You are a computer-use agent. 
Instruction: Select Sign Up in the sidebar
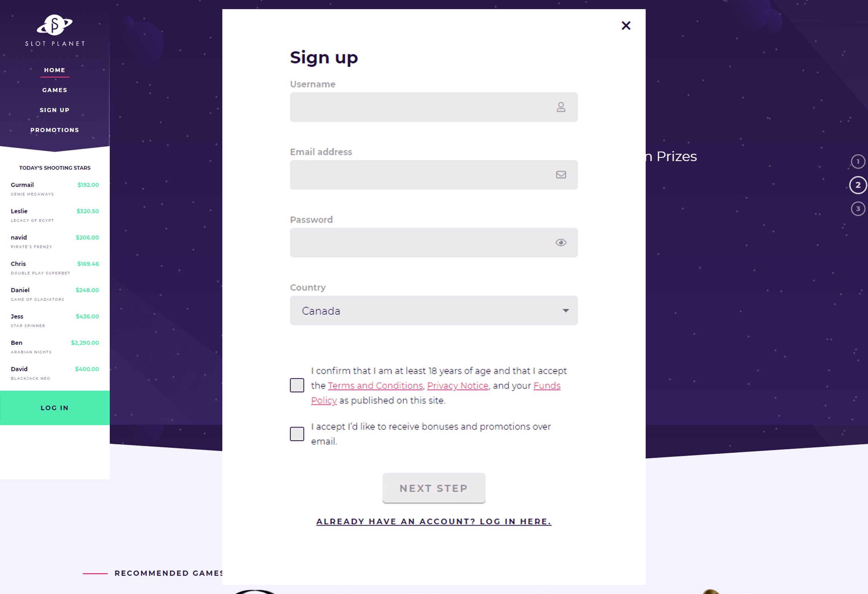point(55,110)
